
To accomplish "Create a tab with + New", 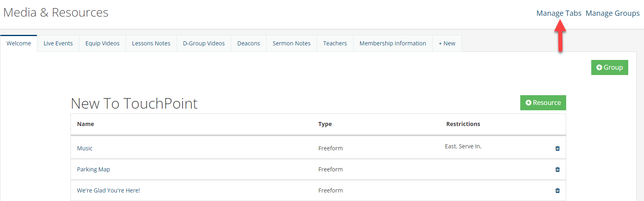I will coord(447,43).
